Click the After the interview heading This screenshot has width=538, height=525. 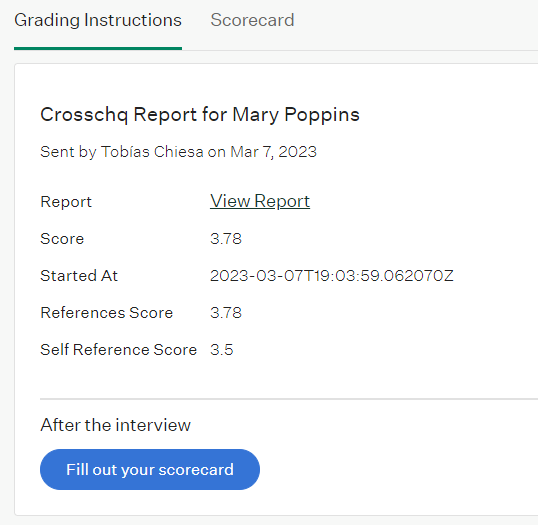(115, 425)
